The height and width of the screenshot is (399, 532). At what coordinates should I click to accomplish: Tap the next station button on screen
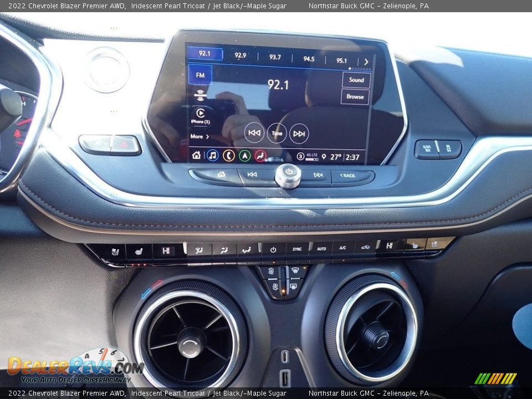[x=299, y=134]
